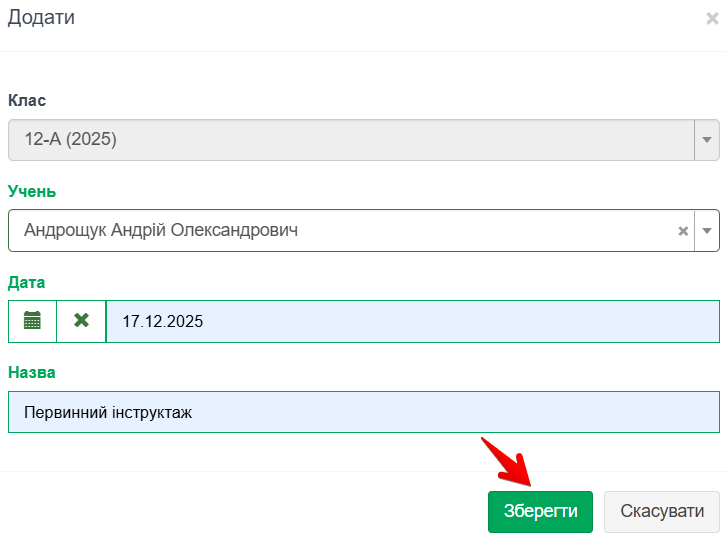The height and width of the screenshot is (541, 727).
Task: Click the Додати dialog title
Action: pos(41,18)
